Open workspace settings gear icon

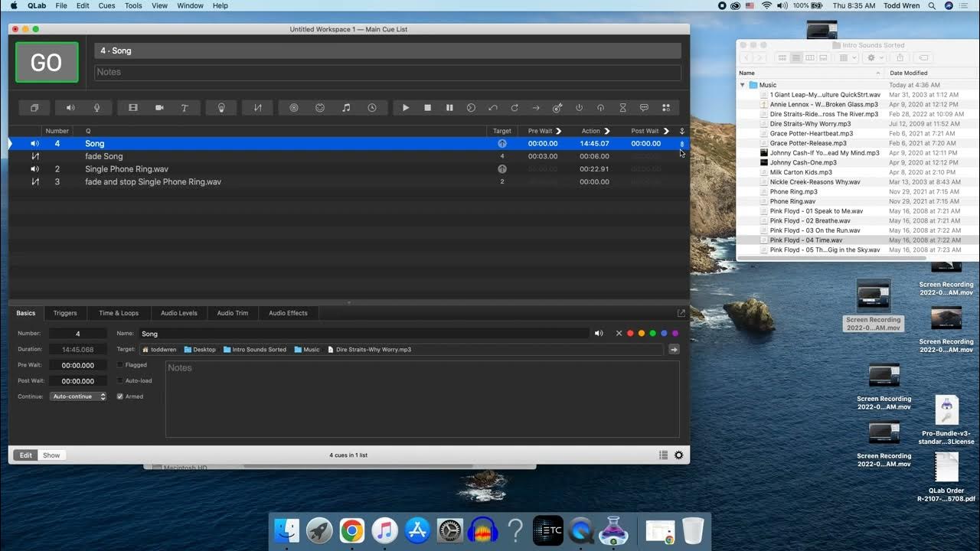tap(678, 455)
